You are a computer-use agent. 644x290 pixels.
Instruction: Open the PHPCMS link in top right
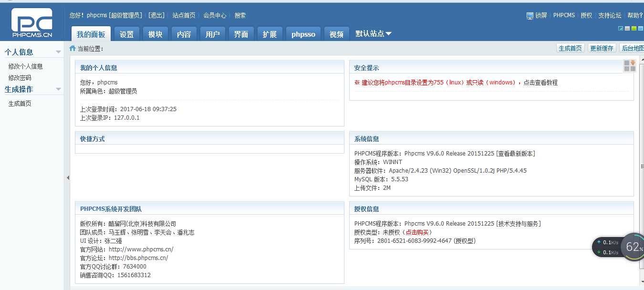[564, 15]
